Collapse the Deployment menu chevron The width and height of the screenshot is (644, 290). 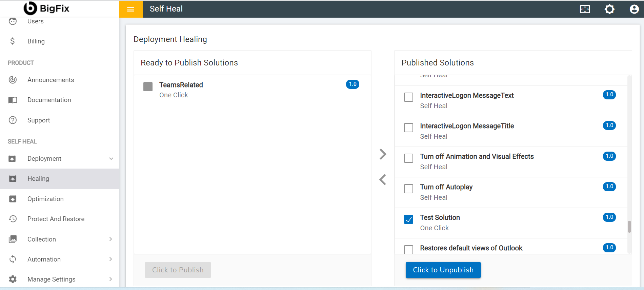111,159
